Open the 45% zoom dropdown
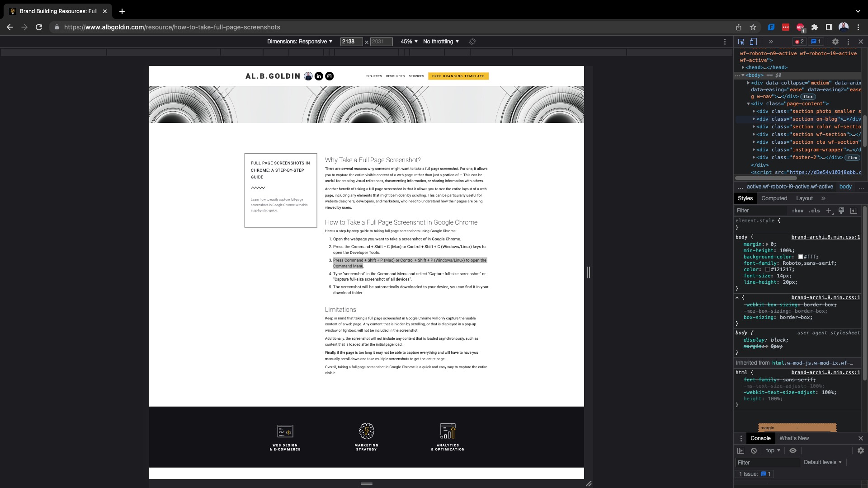The height and width of the screenshot is (488, 868). tap(409, 42)
